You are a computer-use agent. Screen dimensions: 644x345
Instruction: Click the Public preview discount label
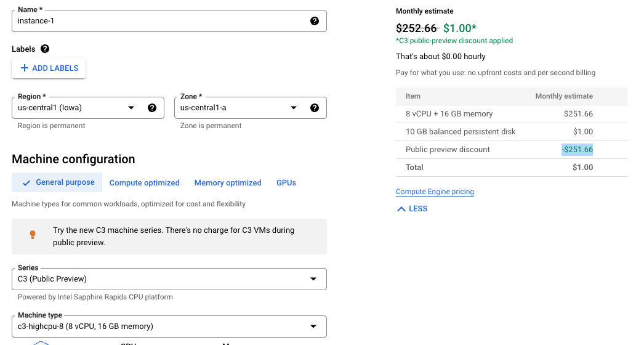(448, 150)
